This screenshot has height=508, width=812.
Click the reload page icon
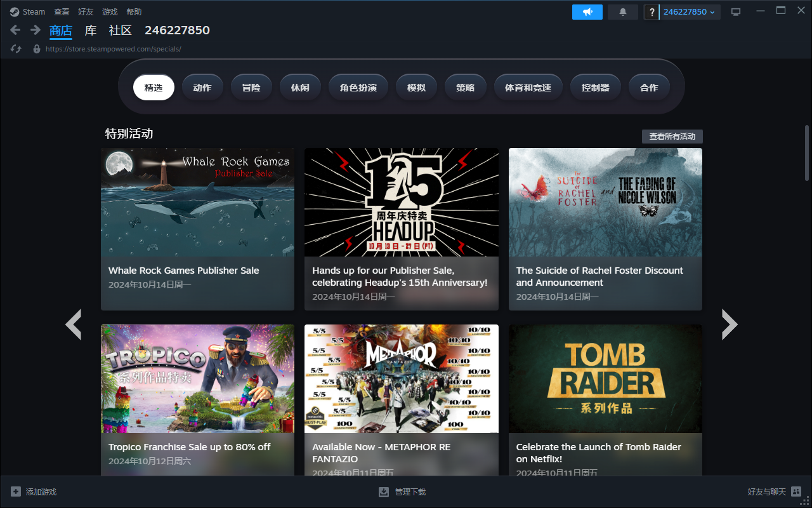[16, 49]
